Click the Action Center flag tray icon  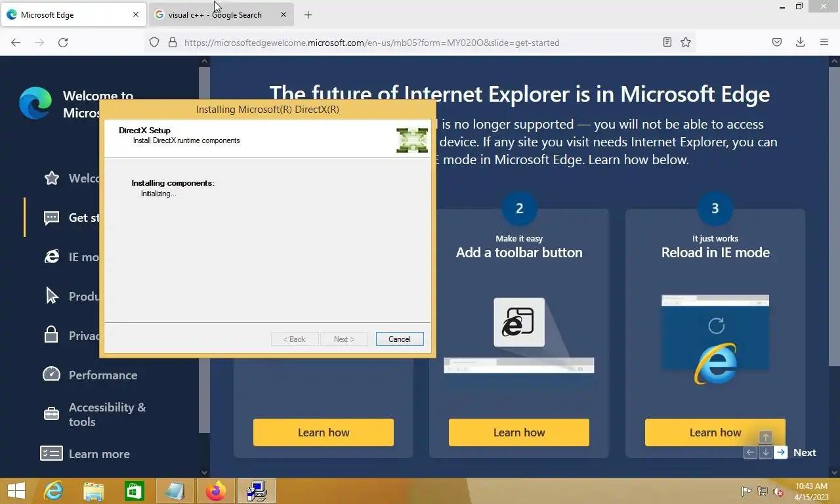tap(746, 491)
